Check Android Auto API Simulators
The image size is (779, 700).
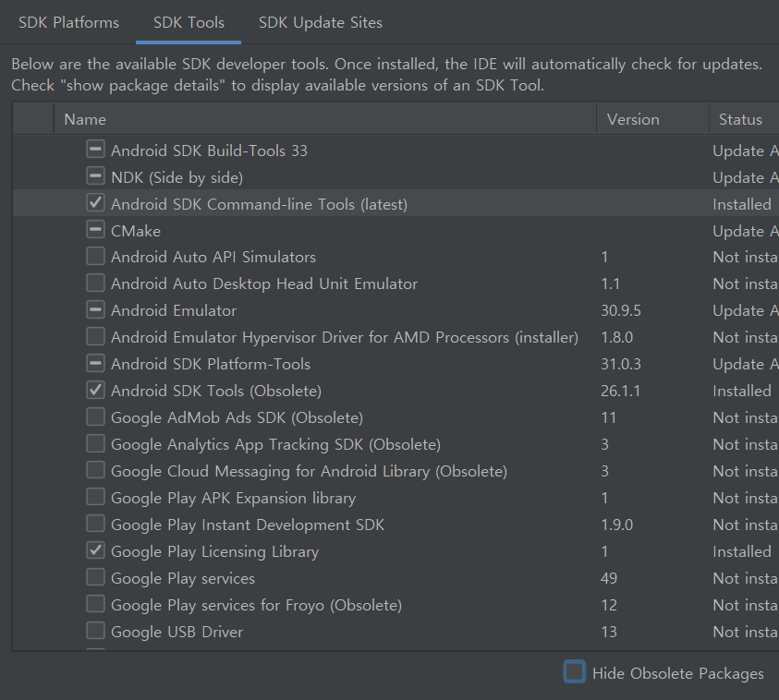point(95,256)
